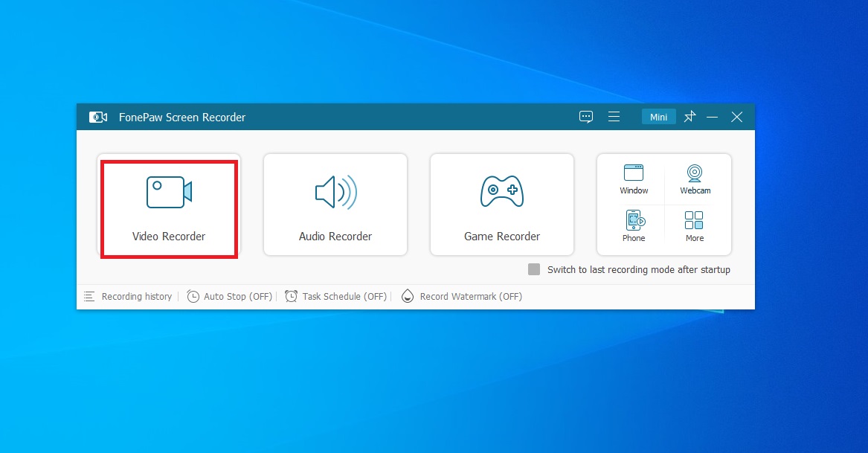
Task: Open Task Schedule settings
Action: (336, 297)
